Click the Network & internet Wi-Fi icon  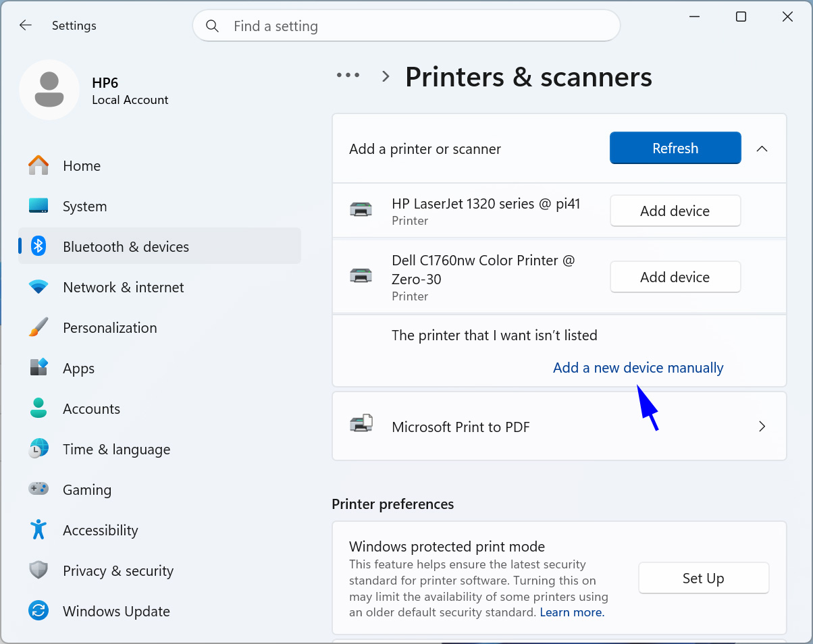(38, 287)
